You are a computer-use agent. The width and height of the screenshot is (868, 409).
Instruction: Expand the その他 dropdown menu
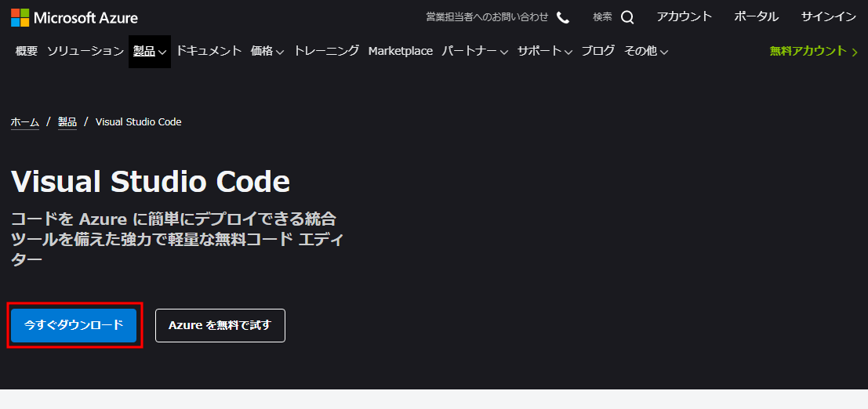click(646, 51)
